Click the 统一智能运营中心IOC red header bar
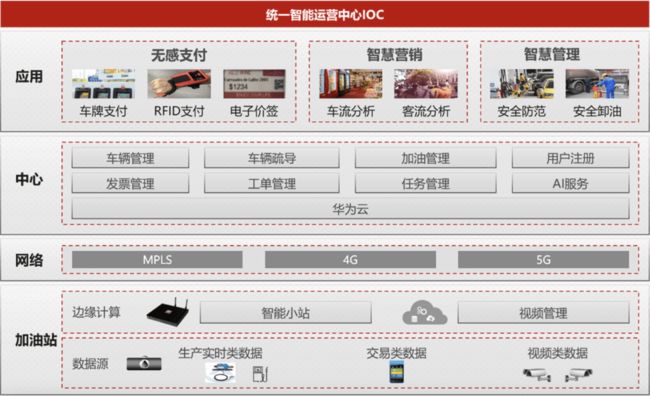Viewport: 650px width, 396px height. (x=325, y=15)
